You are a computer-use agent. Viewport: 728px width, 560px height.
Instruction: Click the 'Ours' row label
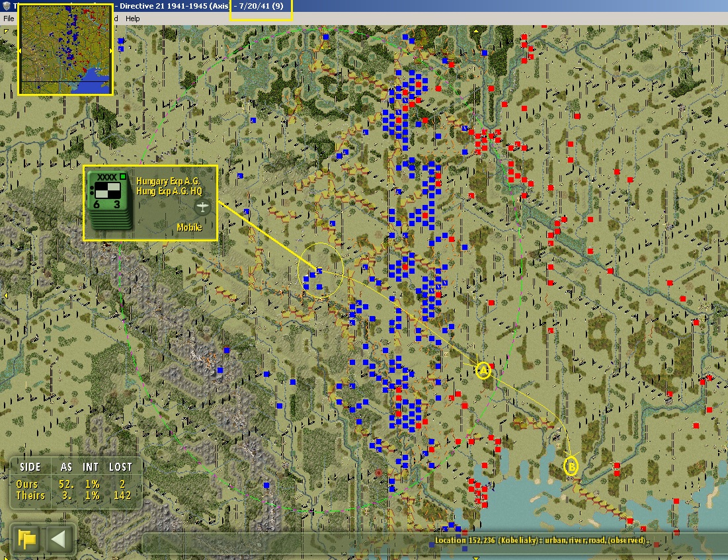[x=27, y=485]
